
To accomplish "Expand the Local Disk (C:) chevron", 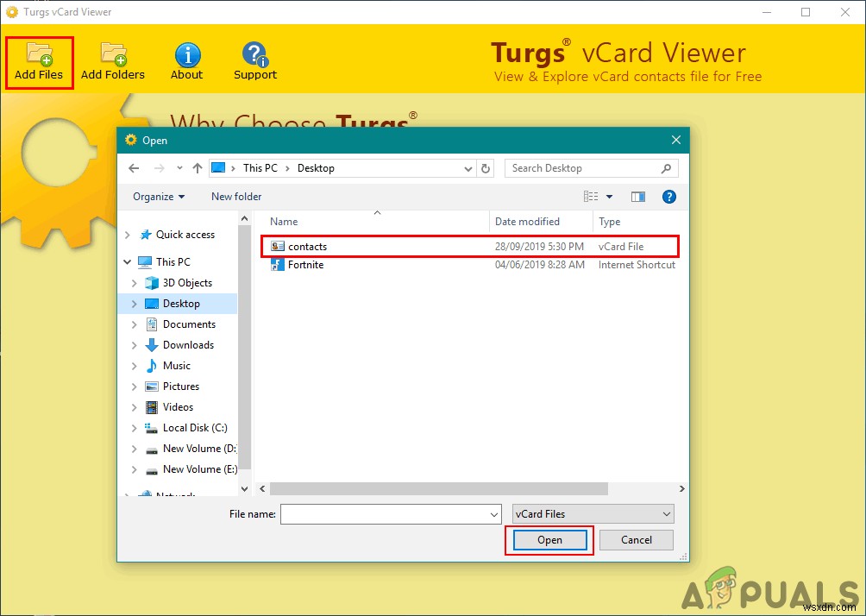I will [135, 428].
